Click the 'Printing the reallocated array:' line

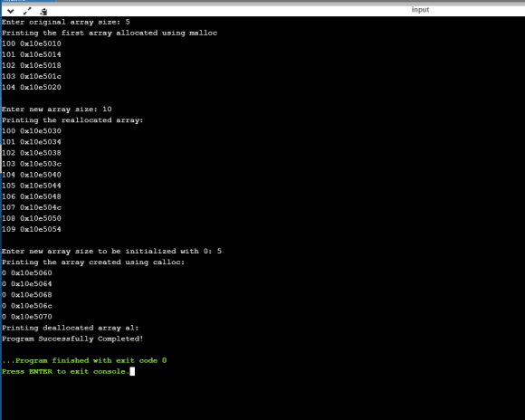tap(72, 120)
